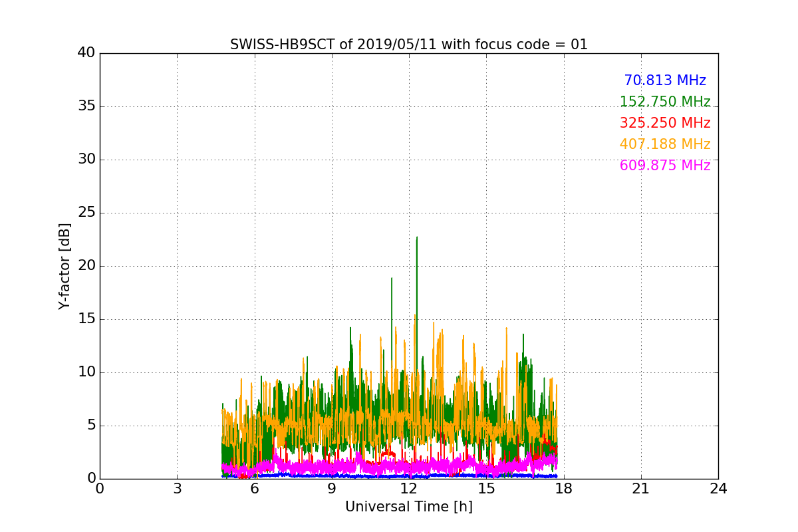Select the 70.813 MHz legend label
Image resolution: width=798 pixels, height=532 pixels.
[665, 80]
